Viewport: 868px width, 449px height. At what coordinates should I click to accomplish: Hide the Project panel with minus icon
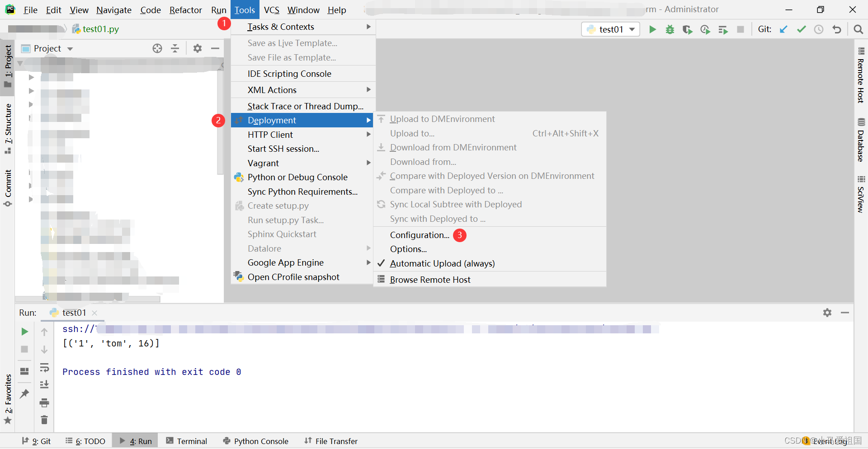point(215,48)
